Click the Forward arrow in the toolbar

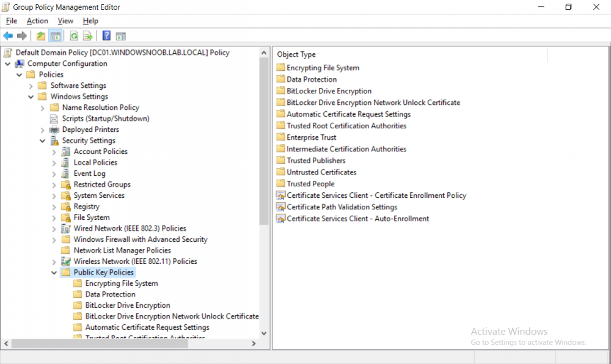tap(22, 36)
